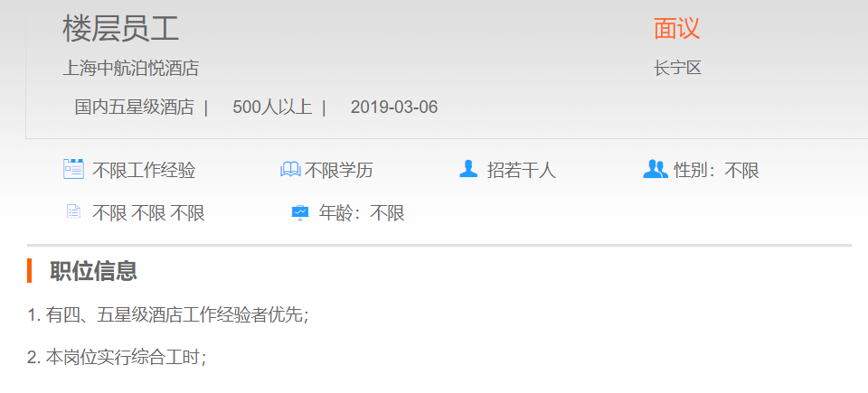Click the 500人以上 company size label
The height and width of the screenshot is (393, 868).
tap(272, 108)
